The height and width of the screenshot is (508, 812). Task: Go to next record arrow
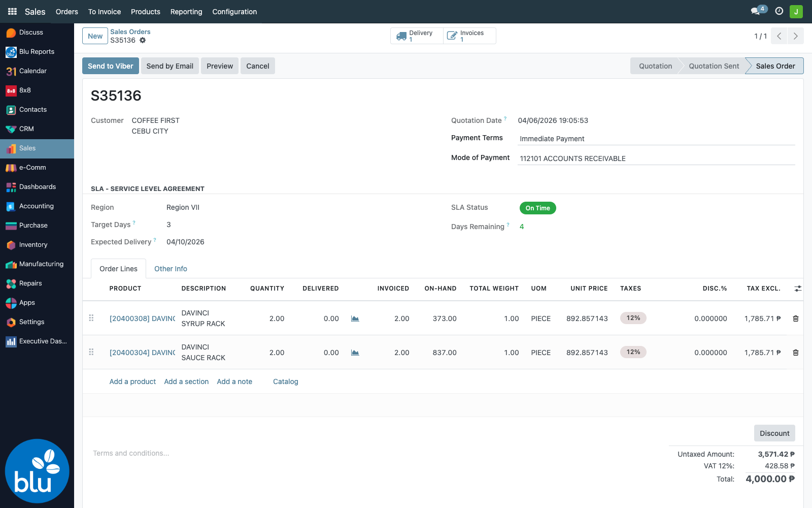tap(795, 36)
